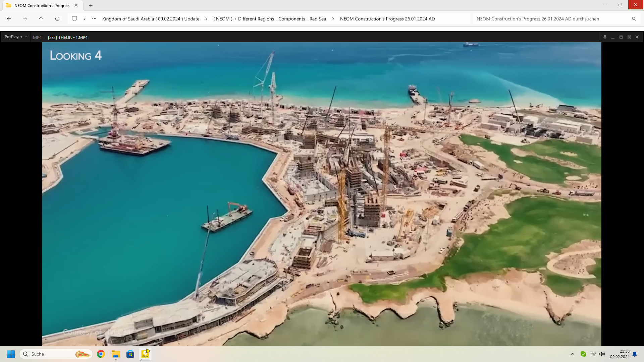Open the volume control
The height and width of the screenshot is (362, 644).
[x=602, y=354]
